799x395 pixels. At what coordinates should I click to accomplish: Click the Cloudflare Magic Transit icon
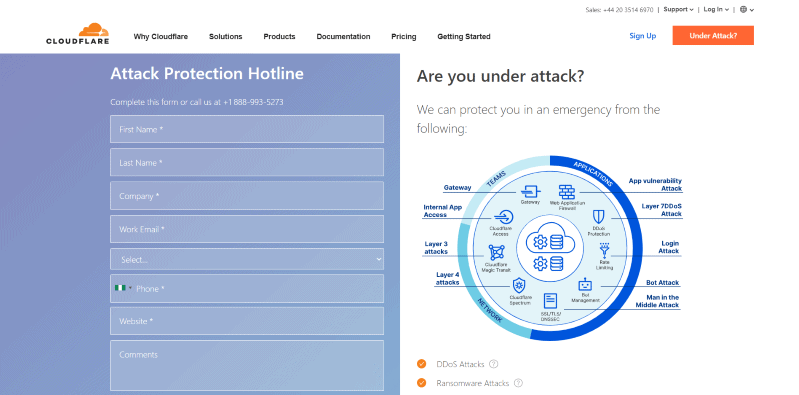point(496,252)
